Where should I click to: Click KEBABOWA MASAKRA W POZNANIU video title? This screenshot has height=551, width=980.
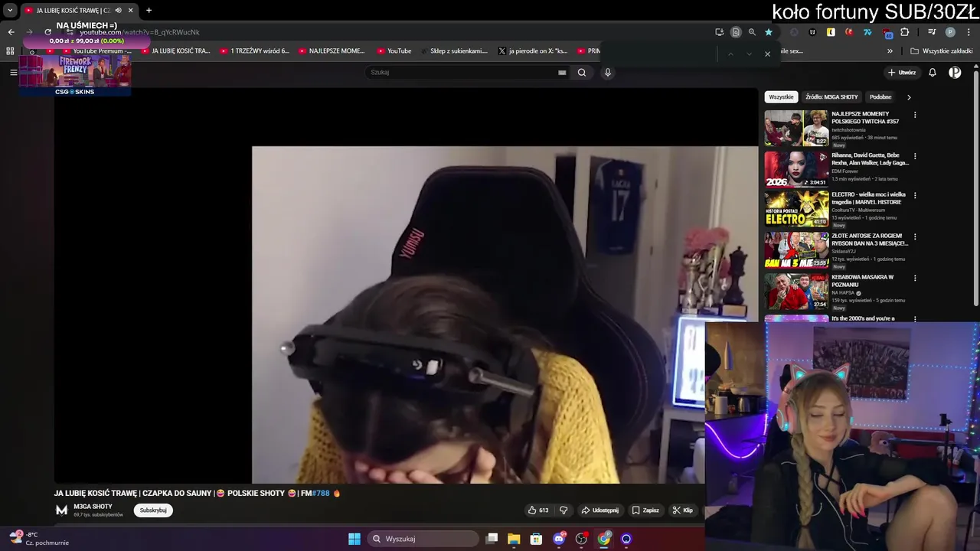click(x=863, y=281)
